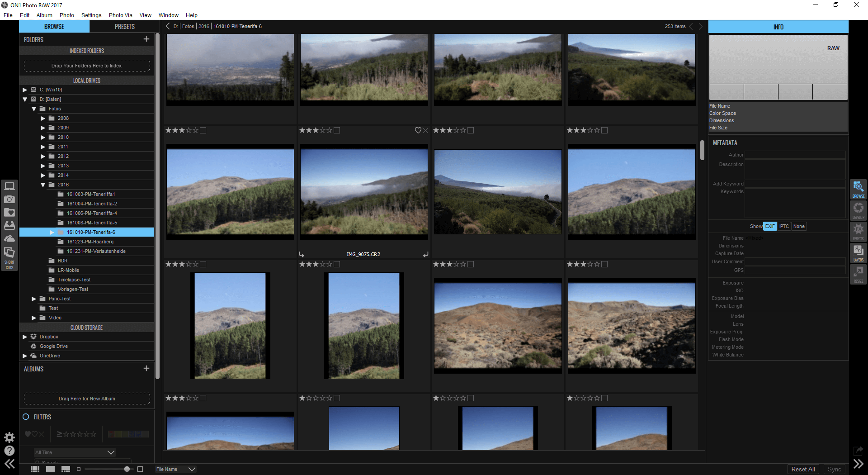The width and height of the screenshot is (868, 475).
Task: Click the Reset All button
Action: pos(803,469)
